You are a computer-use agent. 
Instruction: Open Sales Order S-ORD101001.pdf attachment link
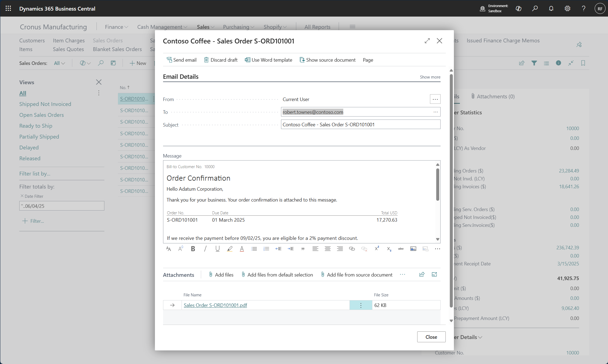[x=215, y=305]
